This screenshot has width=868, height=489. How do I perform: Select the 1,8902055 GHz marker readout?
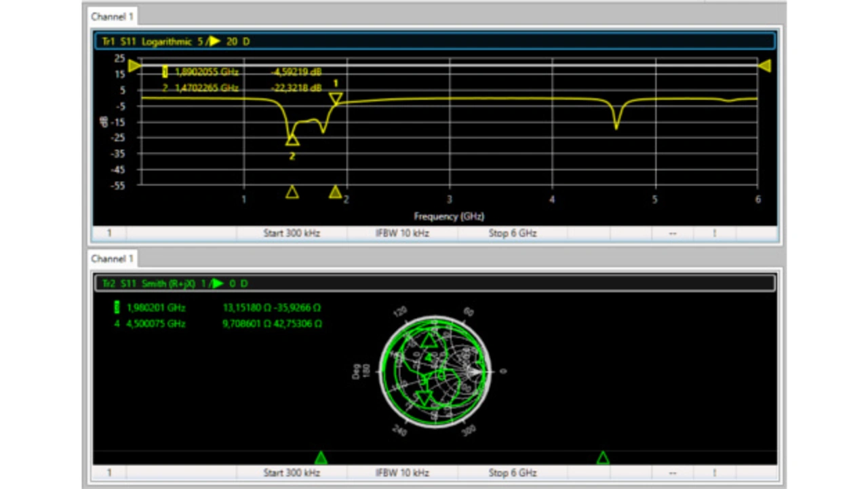coord(206,72)
